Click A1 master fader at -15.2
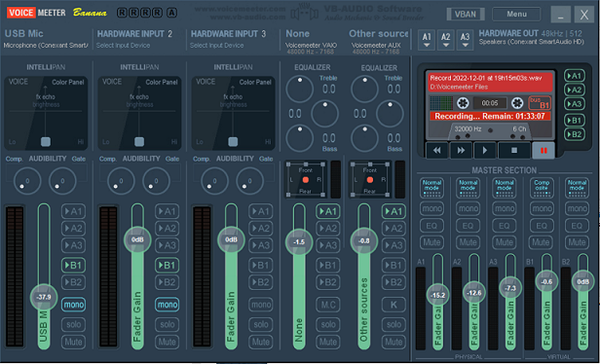The image size is (600, 364). (x=437, y=295)
